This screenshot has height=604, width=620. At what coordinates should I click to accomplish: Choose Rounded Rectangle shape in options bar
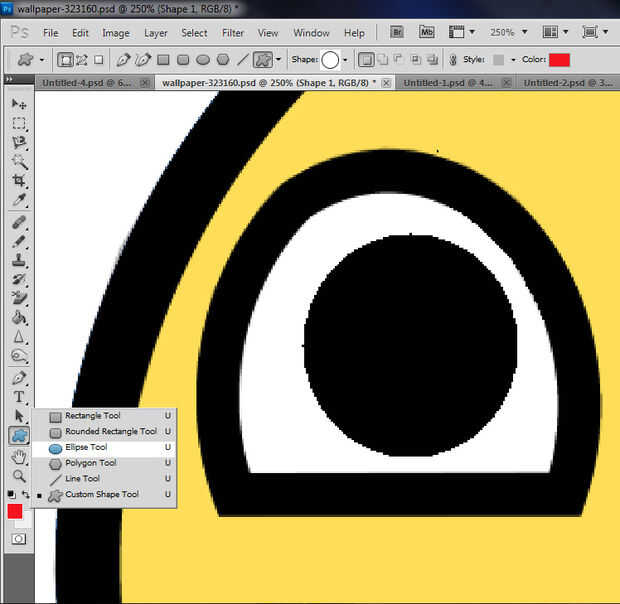183,60
